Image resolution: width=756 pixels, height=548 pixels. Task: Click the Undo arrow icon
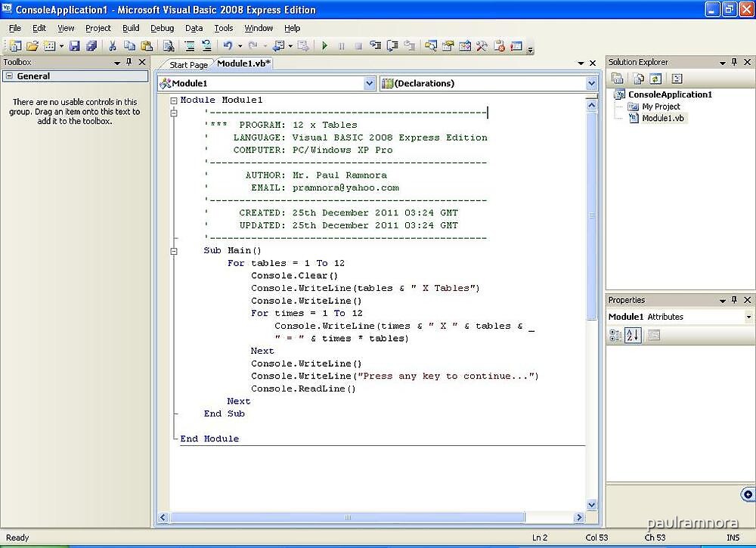(228, 46)
